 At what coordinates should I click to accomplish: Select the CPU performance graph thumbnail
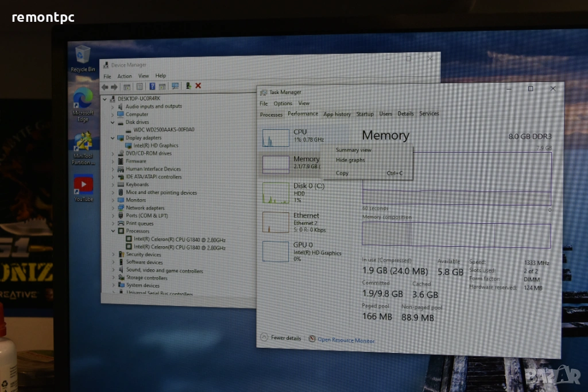(276, 138)
